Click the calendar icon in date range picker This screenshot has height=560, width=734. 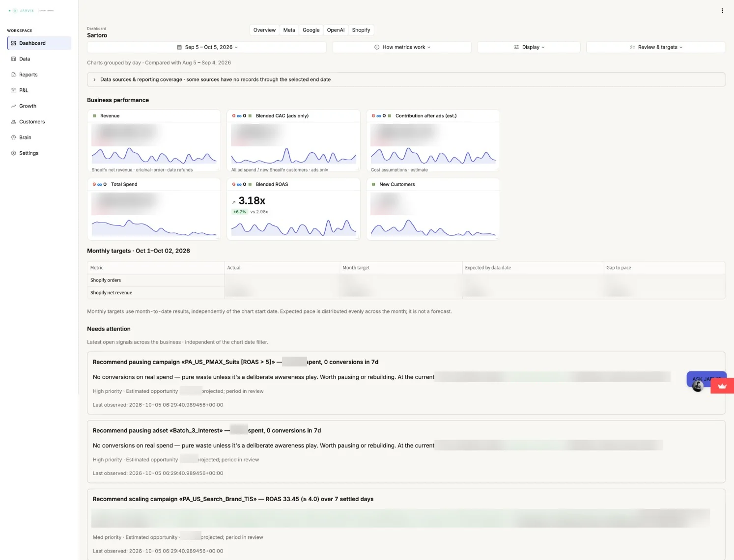click(x=179, y=47)
